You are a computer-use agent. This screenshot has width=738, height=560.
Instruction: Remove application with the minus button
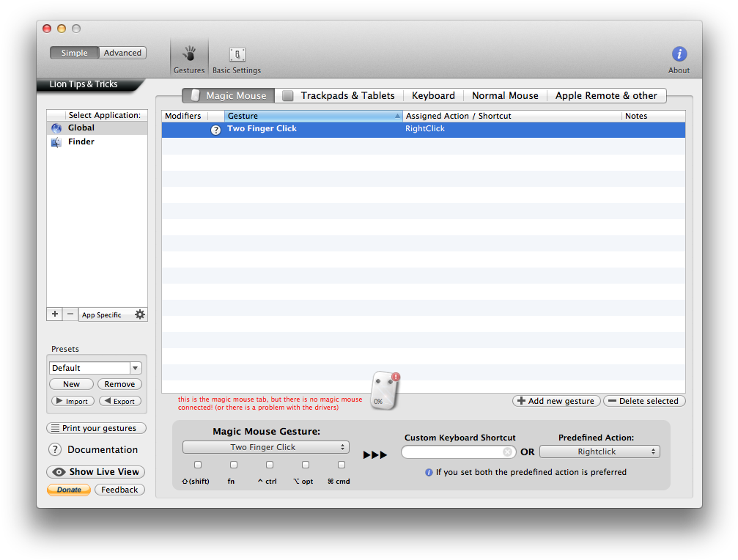pos(70,314)
